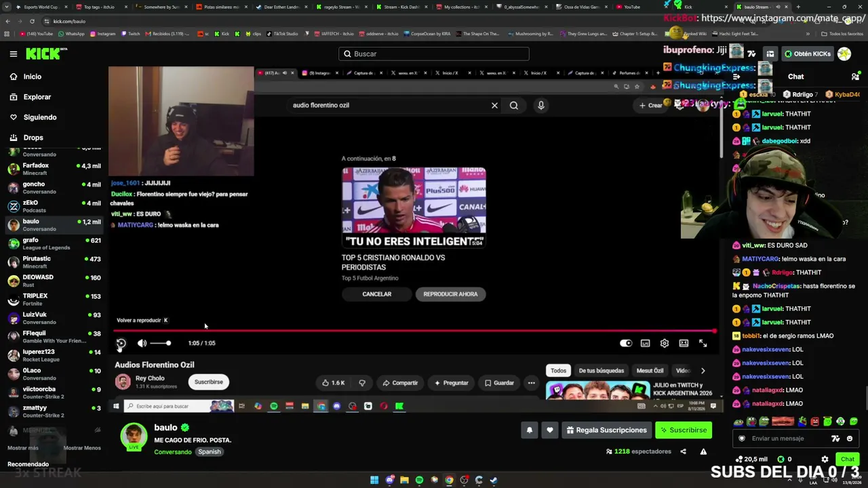
Task: Focus the Buscar search field on Kick
Action: coord(434,54)
